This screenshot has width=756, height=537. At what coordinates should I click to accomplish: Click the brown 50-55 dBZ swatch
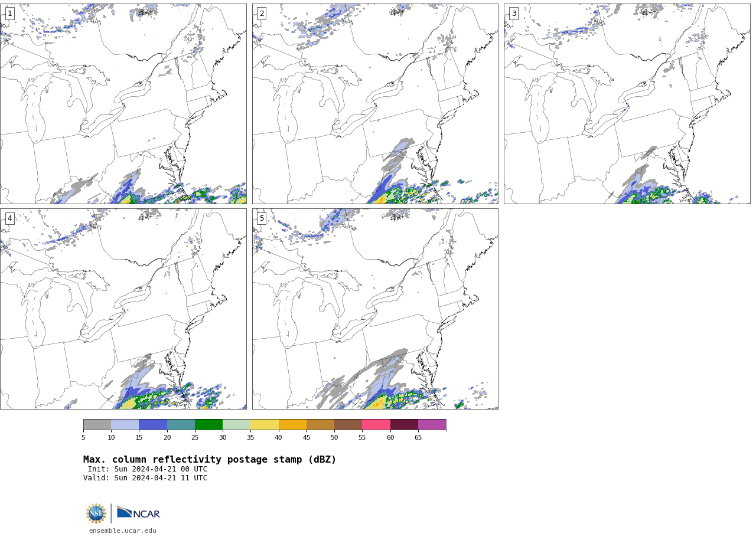coord(348,425)
